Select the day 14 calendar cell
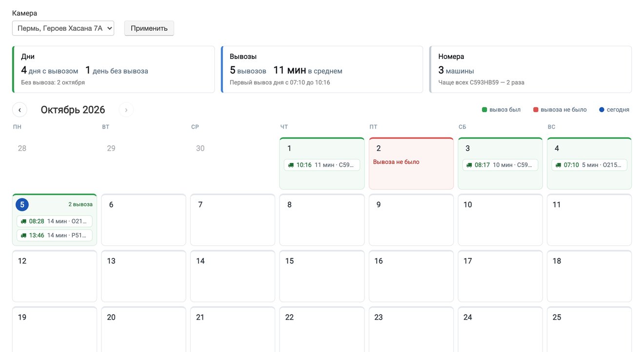The image size is (644, 352). coord(233,276)
